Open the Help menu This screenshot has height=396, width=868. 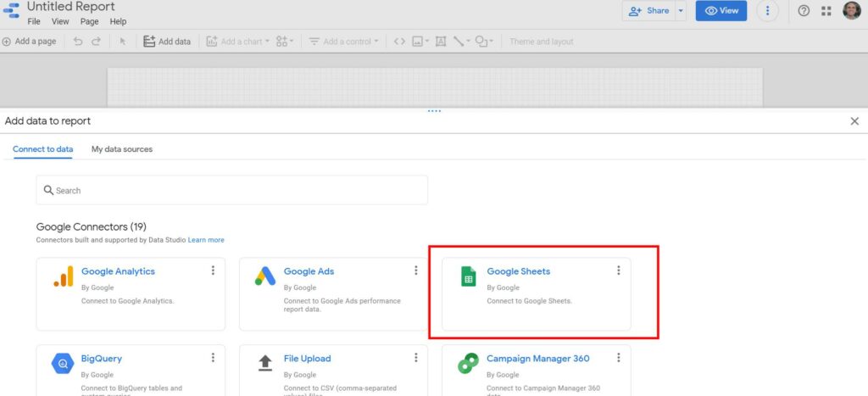[118, 21]
